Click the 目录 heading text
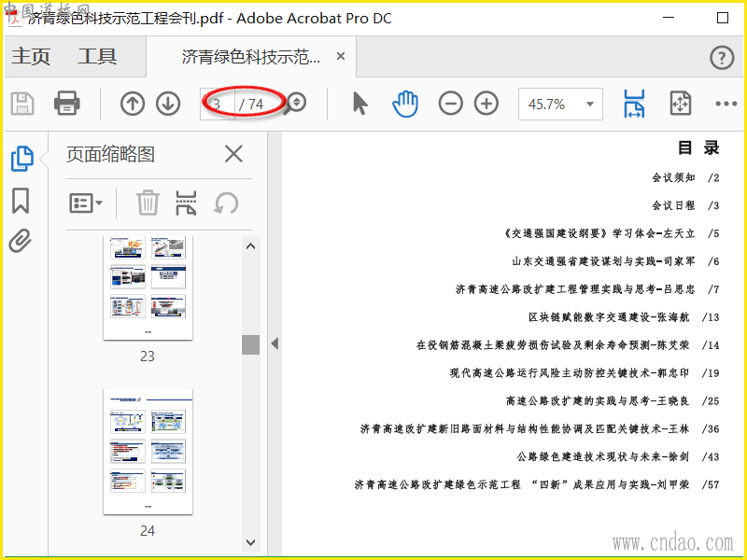747x560 pixels. click(x=698, y=148)
